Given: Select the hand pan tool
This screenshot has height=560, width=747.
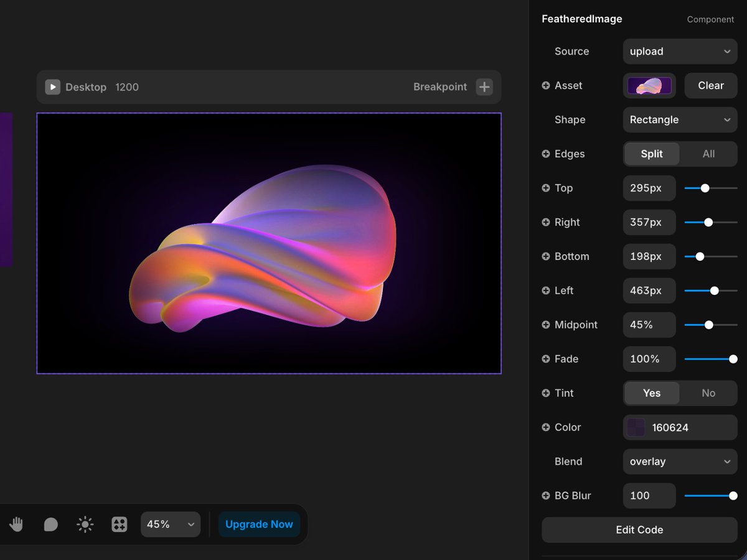Looking at the screenshot, I should pos(16,524).
